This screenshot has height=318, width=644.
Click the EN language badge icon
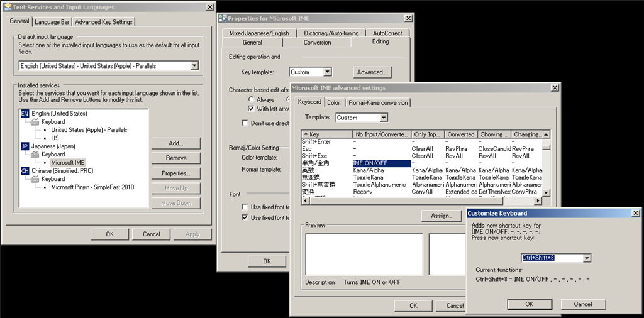(x=25, y=113)
